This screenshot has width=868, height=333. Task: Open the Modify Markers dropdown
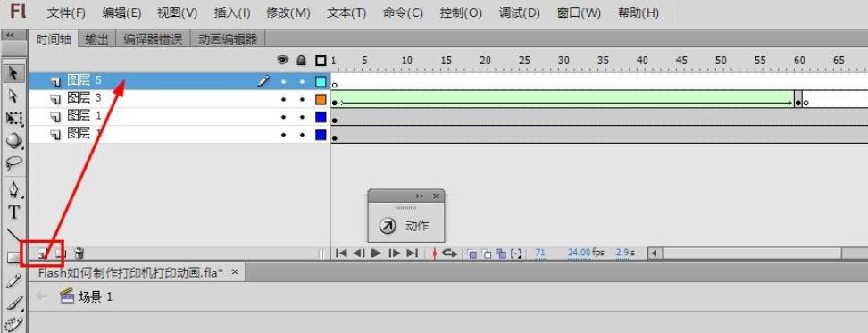tap(516, 254)
